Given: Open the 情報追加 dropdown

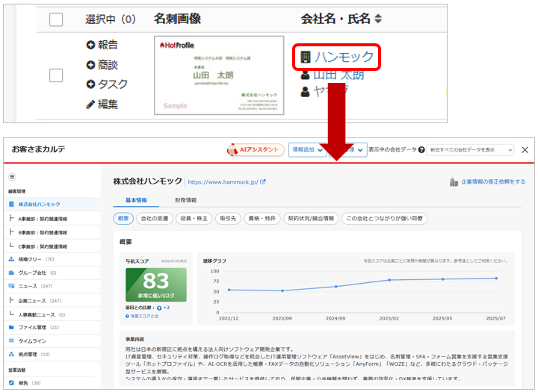Looking at the screenshot, I should (x=307, y=149).
